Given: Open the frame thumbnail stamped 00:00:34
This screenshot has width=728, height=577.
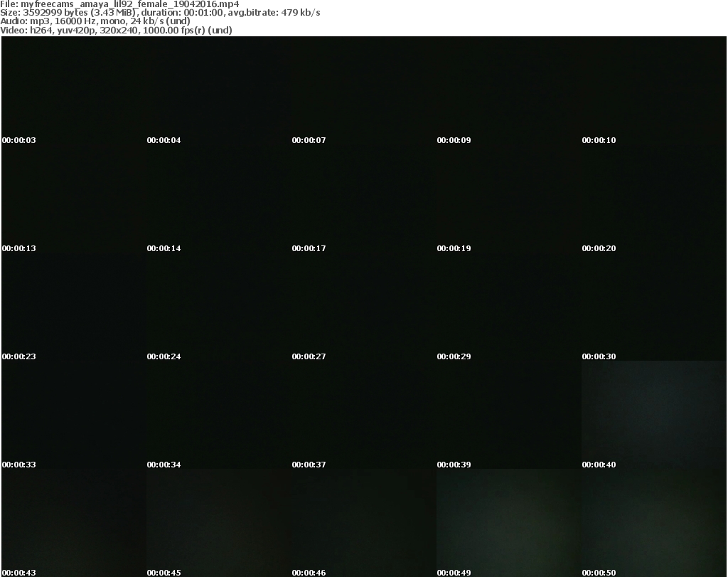Looking at the screenshot, I should point(219,415).
